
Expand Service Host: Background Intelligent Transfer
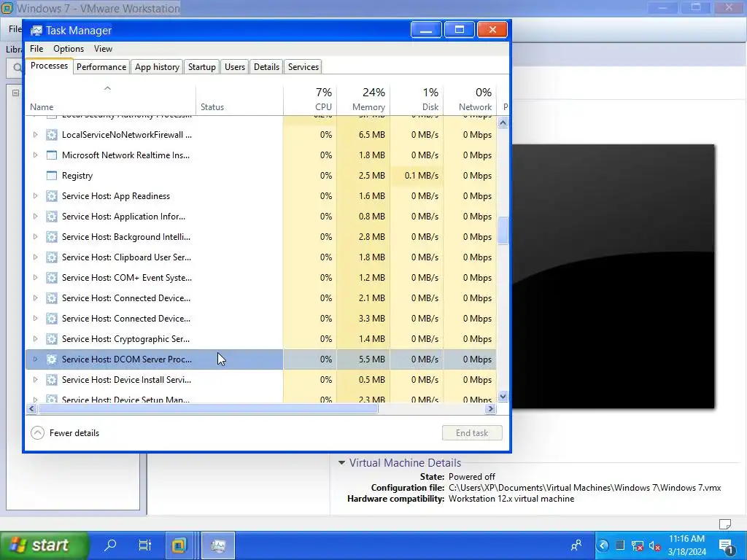(x=35, y=237)
